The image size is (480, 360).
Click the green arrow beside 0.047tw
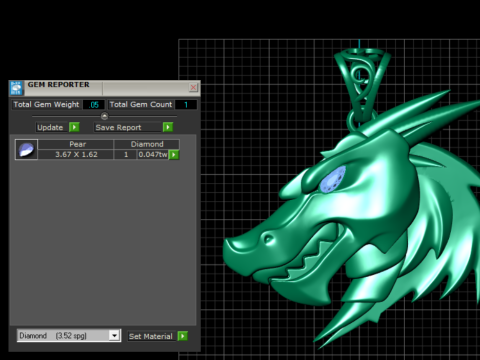174,155
